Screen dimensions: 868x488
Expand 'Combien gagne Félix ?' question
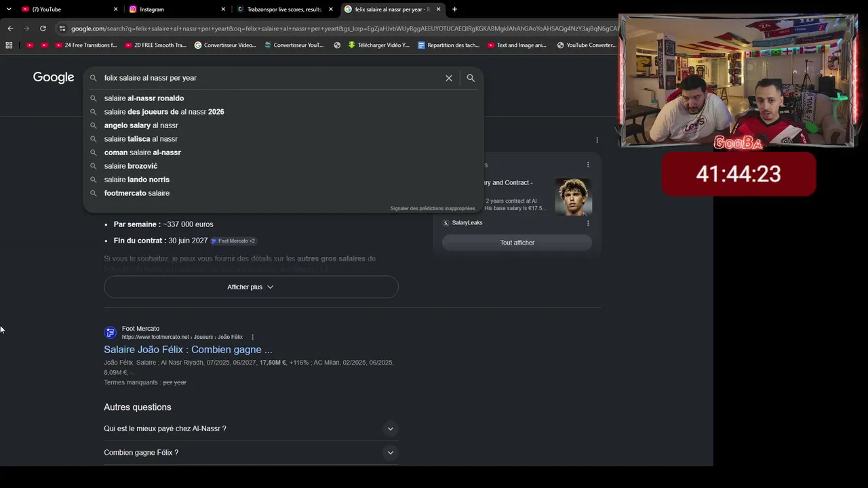[x=251, y=453]
